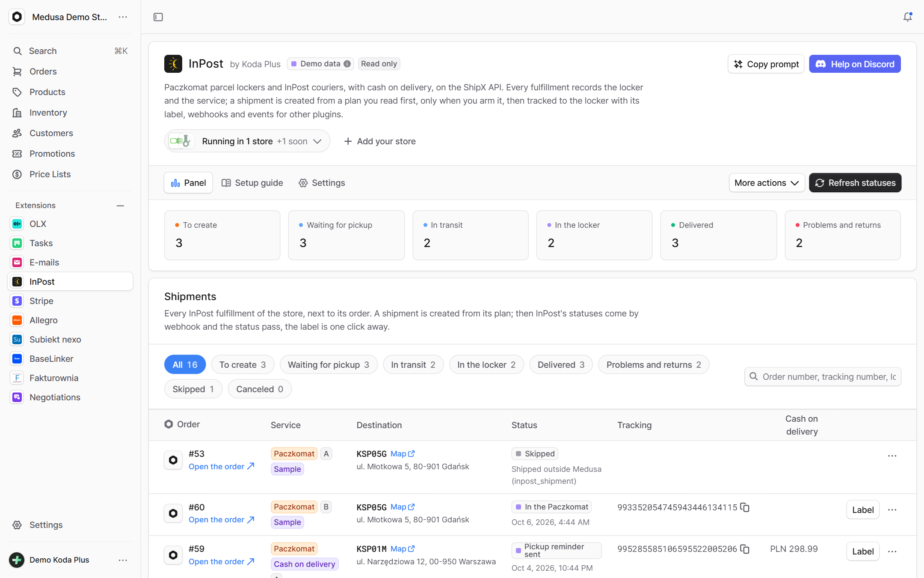The image size is (924, 578).
Task: Click the Demo data info icon
Action: (x=347, y=64)
